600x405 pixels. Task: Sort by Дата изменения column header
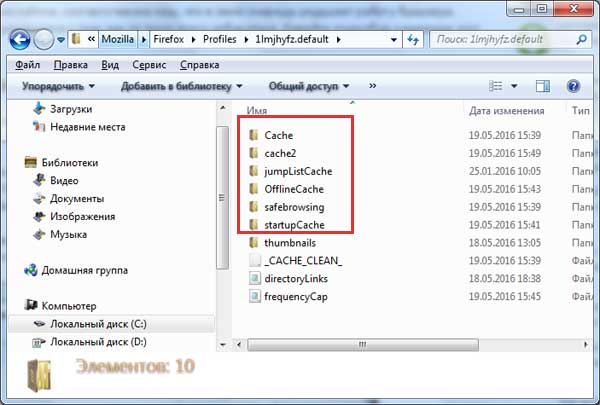point(506,109)
